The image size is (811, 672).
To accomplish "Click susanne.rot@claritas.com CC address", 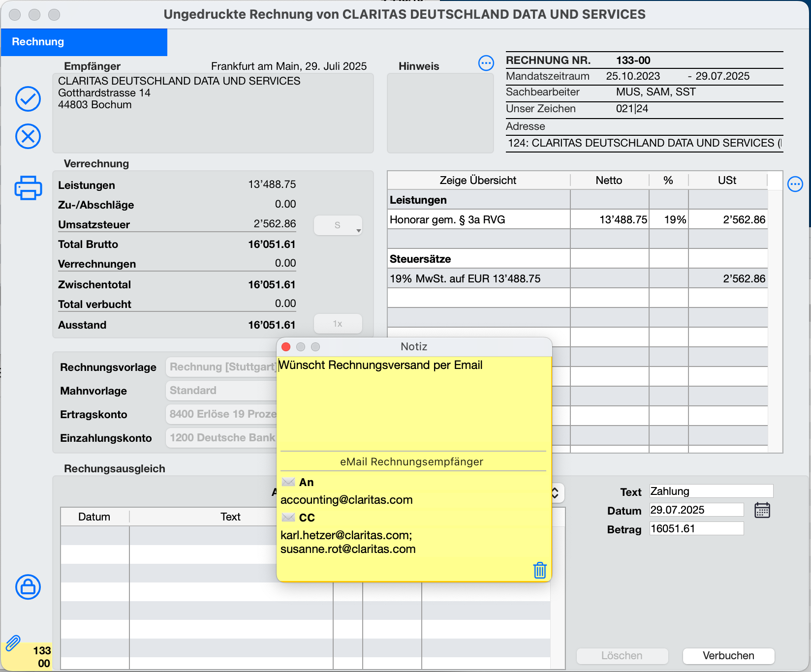I will point(348,549).
